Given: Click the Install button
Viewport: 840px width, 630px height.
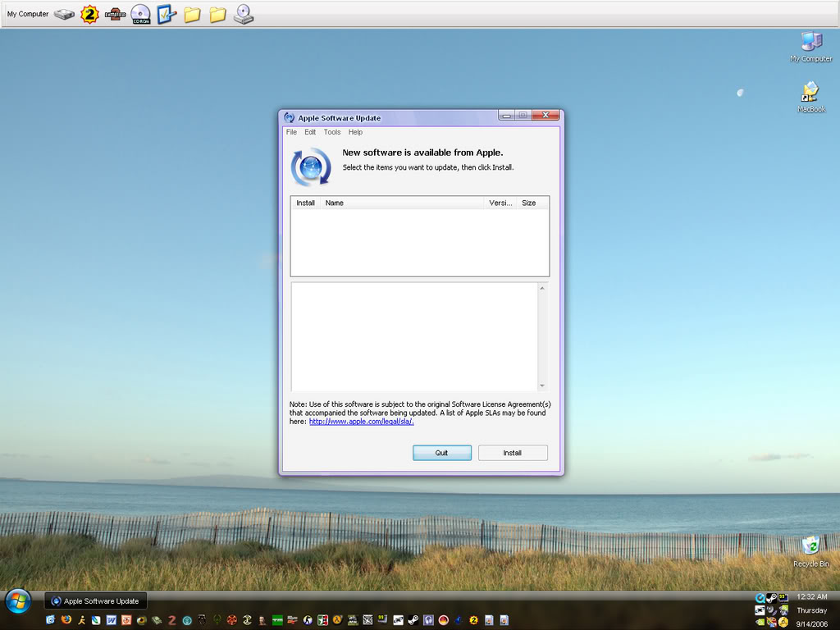Looking at the screenshot, I should (513, 453).
